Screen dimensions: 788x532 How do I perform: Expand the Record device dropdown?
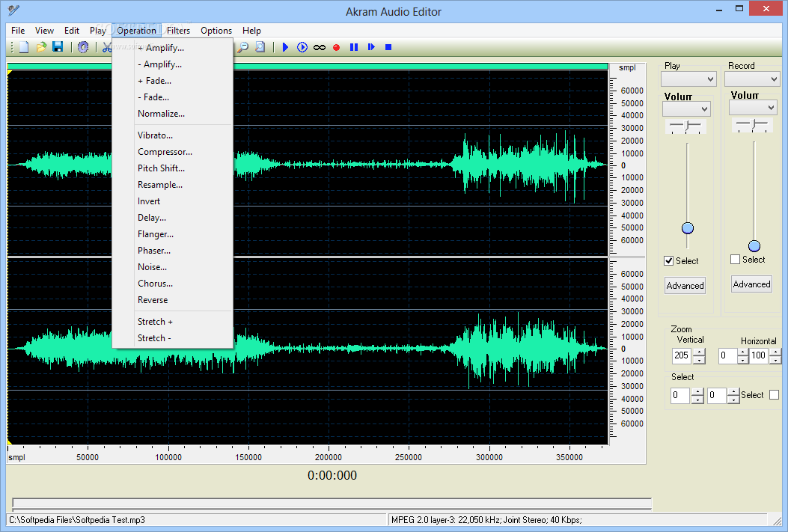coord(752,79)
